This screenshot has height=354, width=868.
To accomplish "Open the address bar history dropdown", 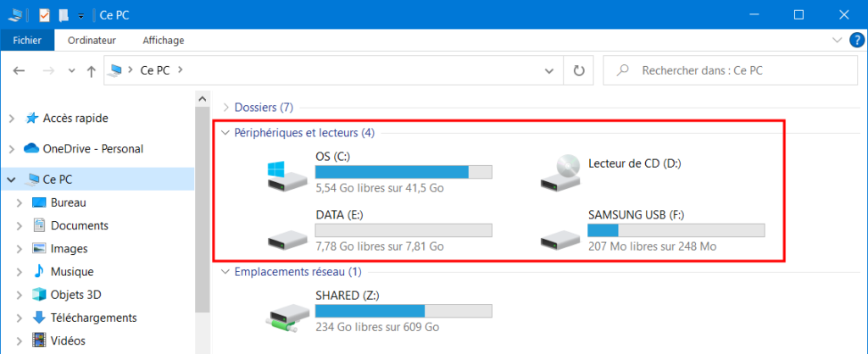I will point(549,71).
